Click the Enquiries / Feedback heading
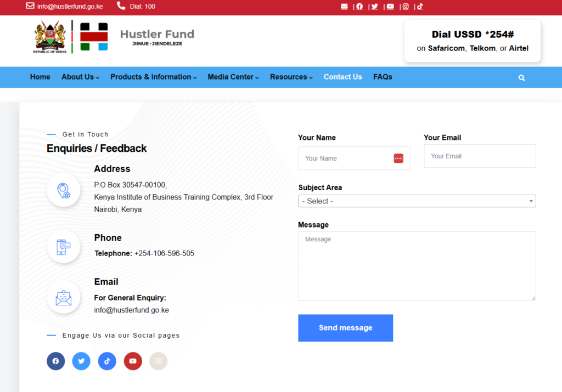This screenshot has height=392, width=562. [x=97, y=148]
